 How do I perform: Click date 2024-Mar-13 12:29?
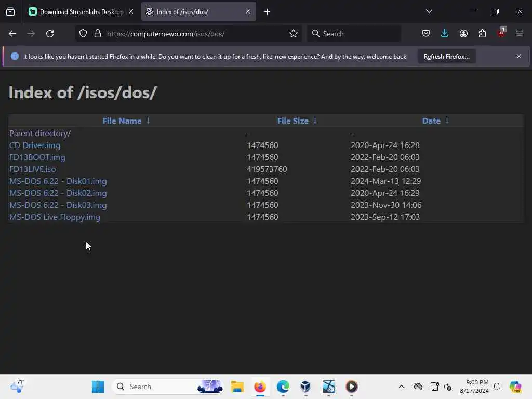[386, 181]
